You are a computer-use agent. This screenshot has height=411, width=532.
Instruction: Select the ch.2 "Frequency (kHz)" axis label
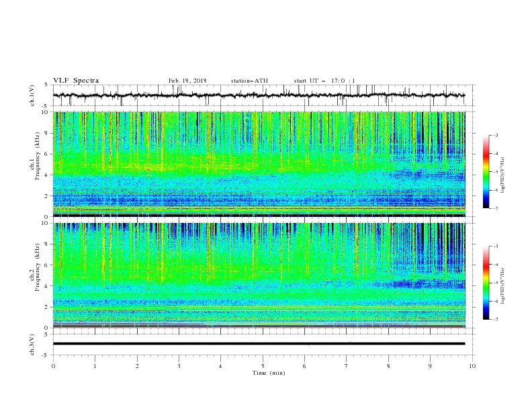coord(38,267)
